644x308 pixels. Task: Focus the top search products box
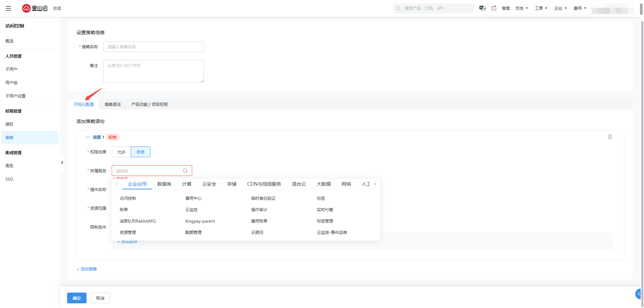click(434, 8)
